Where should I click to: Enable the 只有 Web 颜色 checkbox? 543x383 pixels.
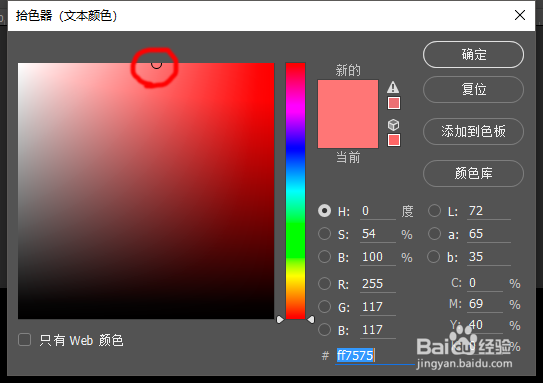click(x=25, y=340)
